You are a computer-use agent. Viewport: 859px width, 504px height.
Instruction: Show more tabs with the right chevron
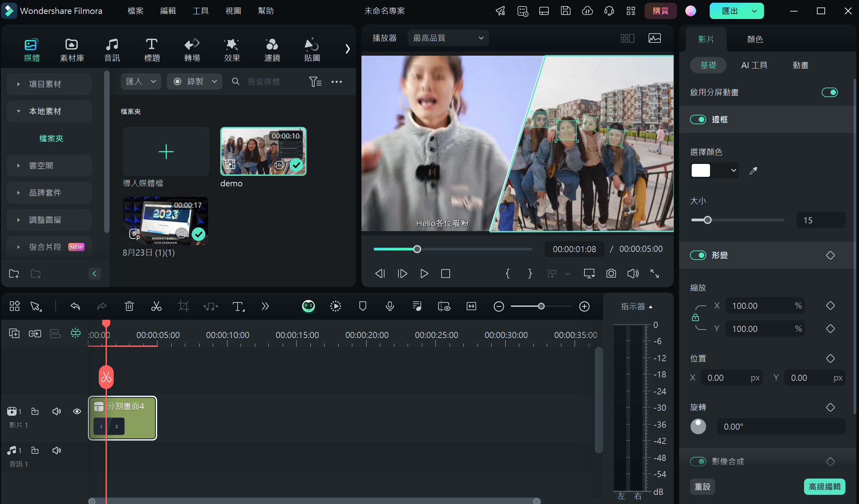click(x=347, y=49)
